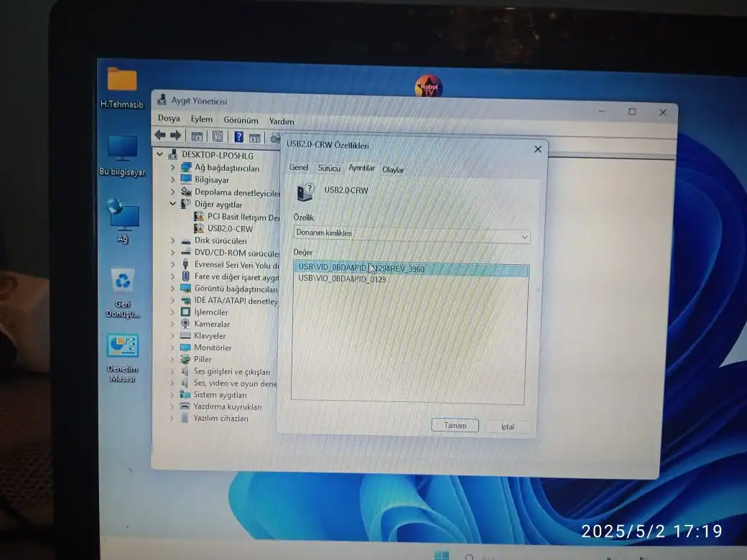
Task: Toggle the action pane toolbar icon
Action: (255, 139)
